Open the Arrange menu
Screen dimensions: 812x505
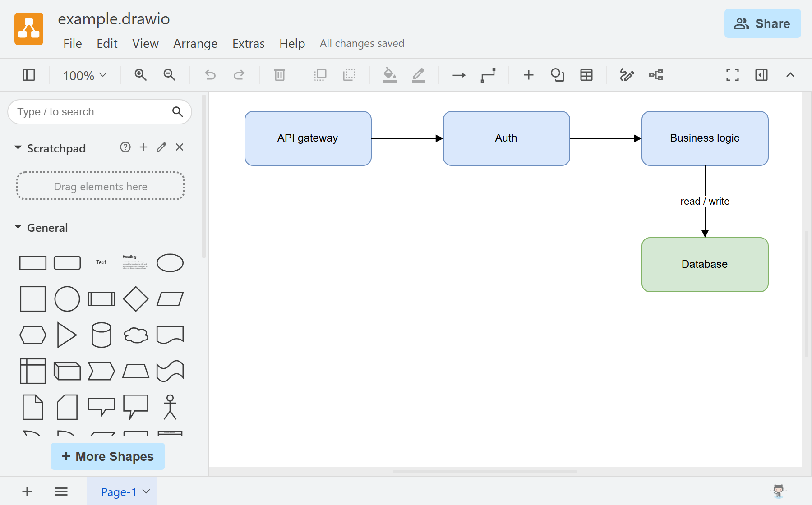(x=195, y=44)
